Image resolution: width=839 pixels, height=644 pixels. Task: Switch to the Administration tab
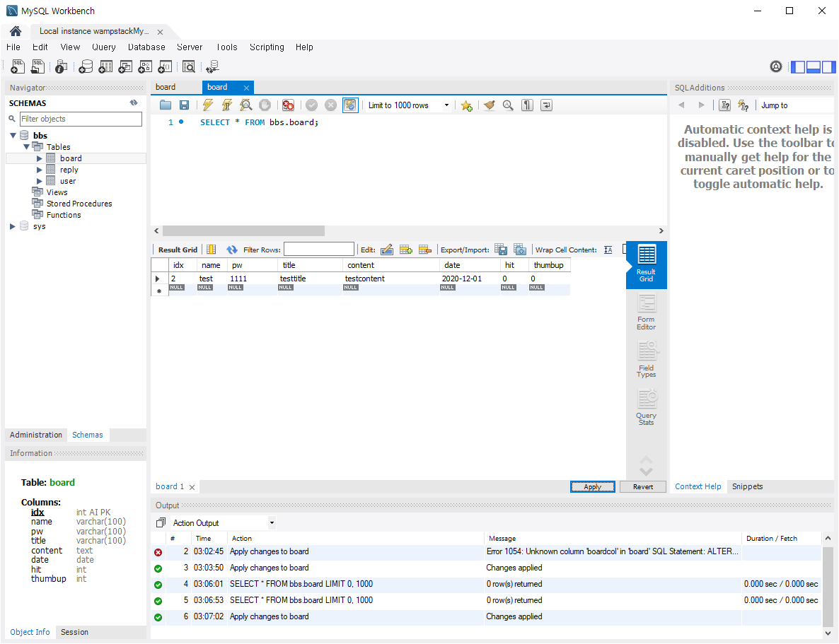pos(36,435)
